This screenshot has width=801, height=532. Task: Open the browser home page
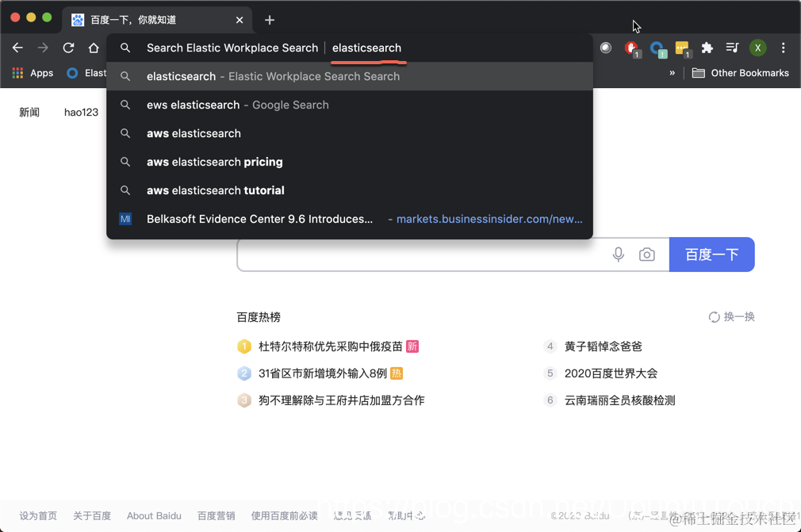94,48
